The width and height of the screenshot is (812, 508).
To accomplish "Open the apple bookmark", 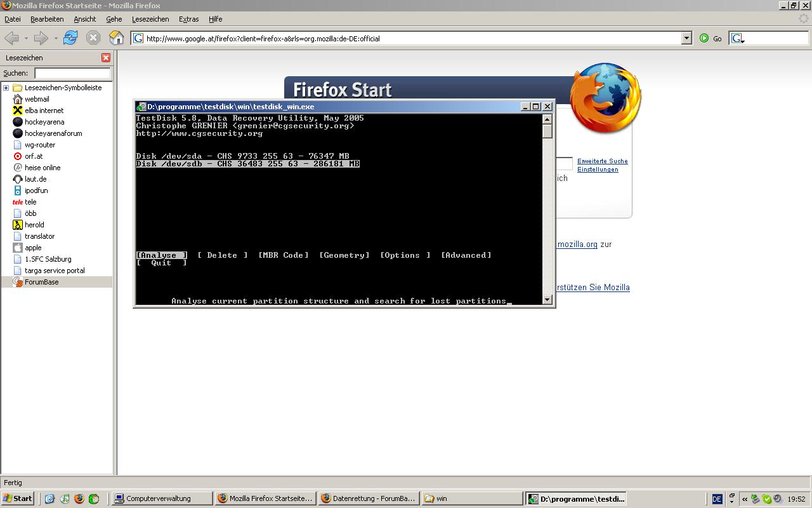I will (33, 248).
